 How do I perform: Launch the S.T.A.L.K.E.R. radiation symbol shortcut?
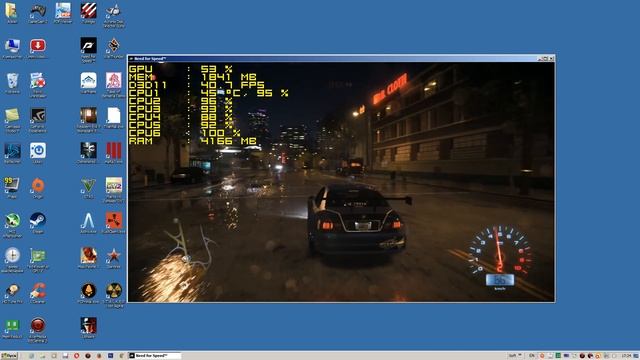[x=113, y=291]
